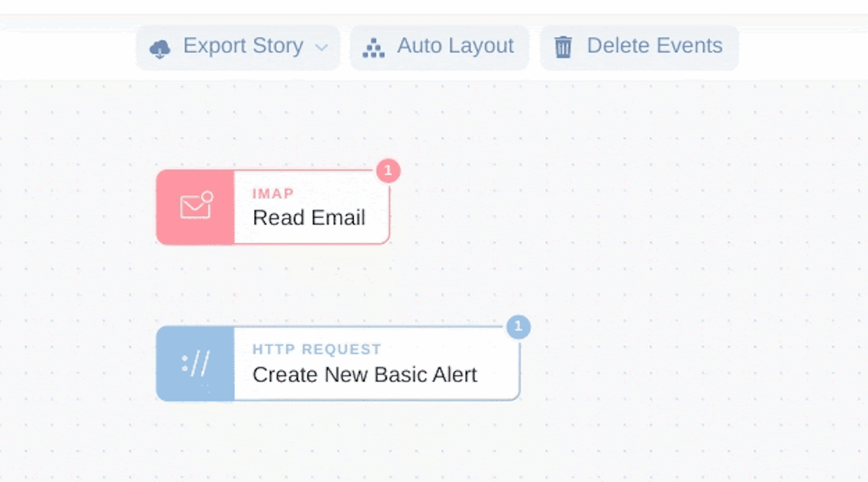Expand the Export Story dropdown chevron
This screenshot has height=482, width=868.
(x=321, y=48)
